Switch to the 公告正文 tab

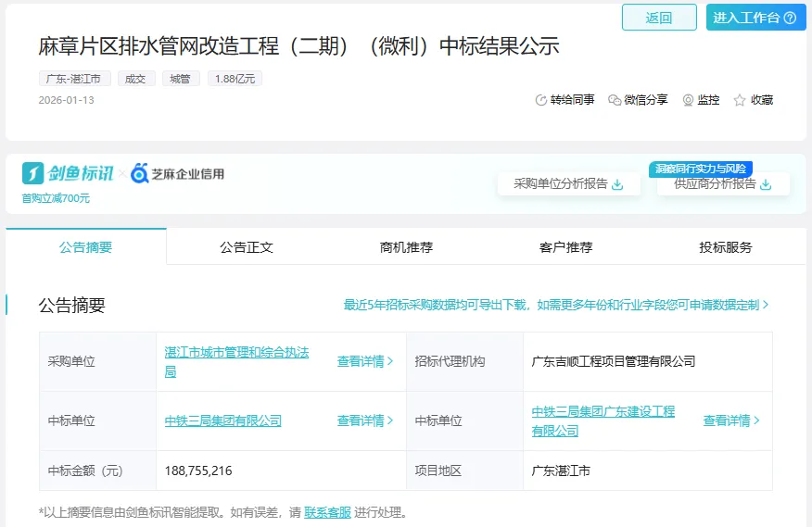point(247,247)
